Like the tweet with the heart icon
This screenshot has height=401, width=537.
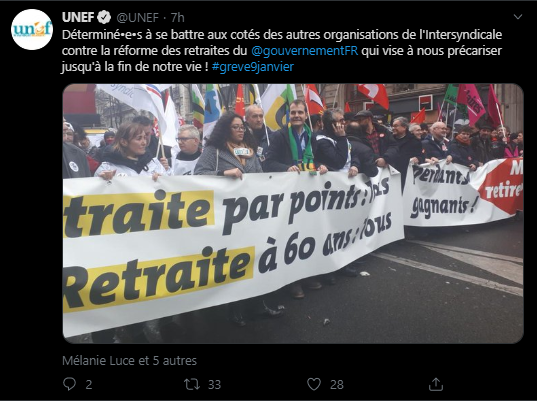point(314,384)
